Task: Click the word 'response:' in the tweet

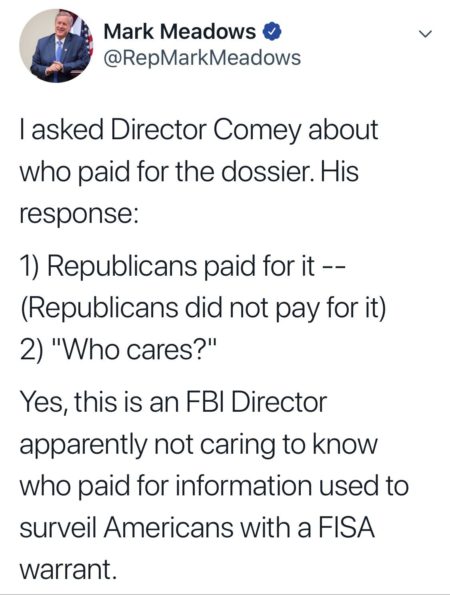Action: point(77,216)
